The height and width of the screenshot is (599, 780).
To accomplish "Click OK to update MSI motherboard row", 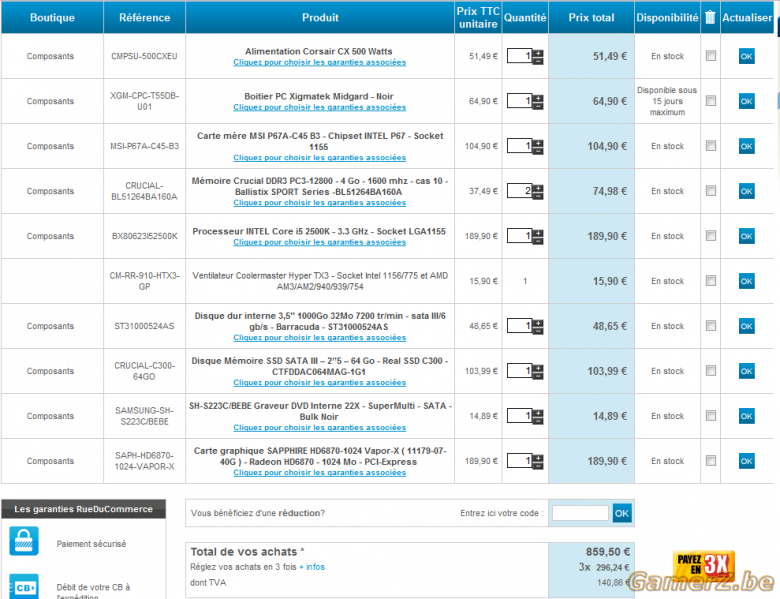I will pos(746,146).
